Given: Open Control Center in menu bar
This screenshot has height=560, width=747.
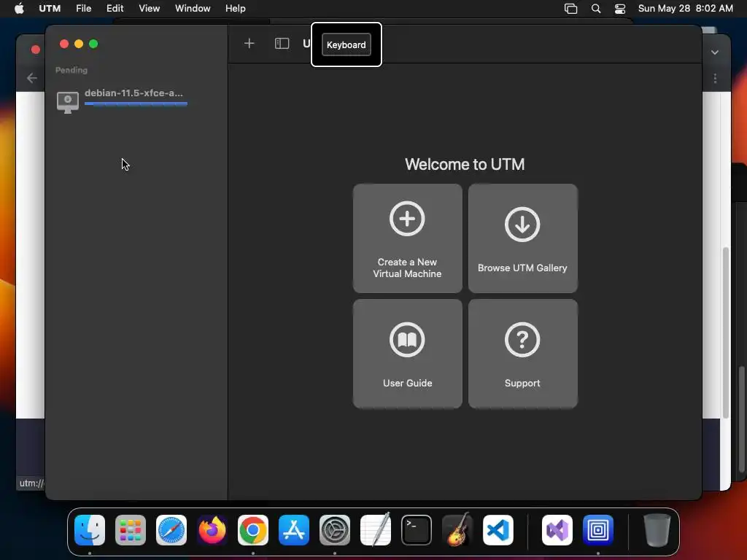Looking at the screenshot, I should click(x=620, y=9).
